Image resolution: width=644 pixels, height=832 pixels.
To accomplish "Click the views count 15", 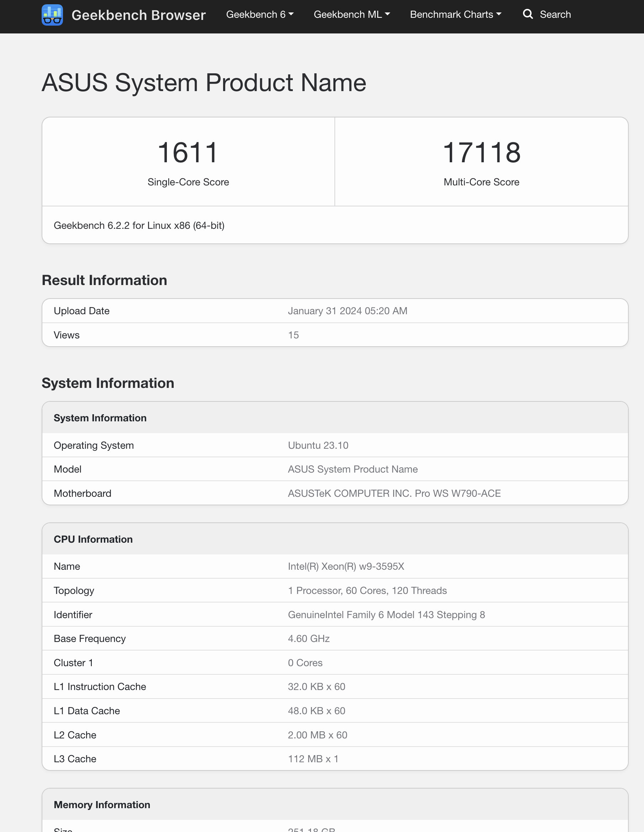I will click(x=293, y=335).
